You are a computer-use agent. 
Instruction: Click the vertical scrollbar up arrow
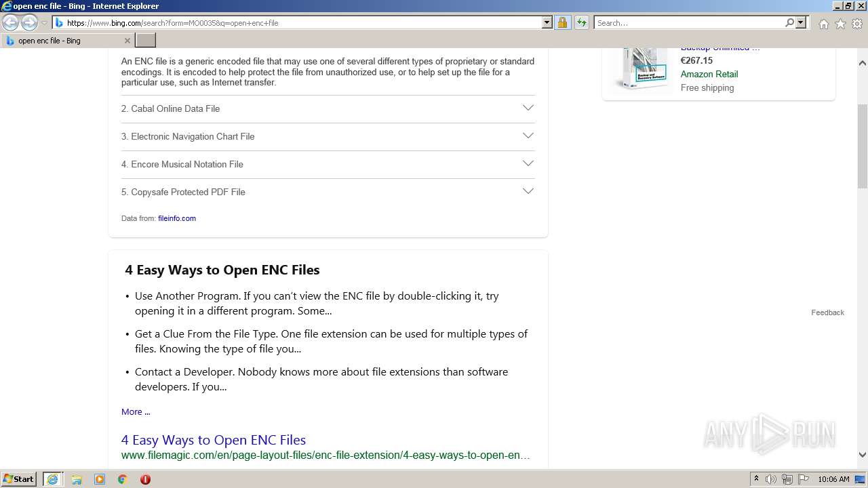[x=863, y=63]
